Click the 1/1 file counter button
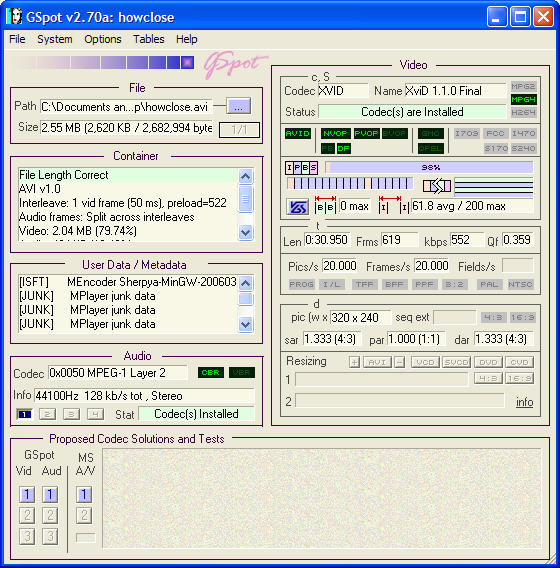This screenshot has width=560, height=568. [x=239, y=129]
